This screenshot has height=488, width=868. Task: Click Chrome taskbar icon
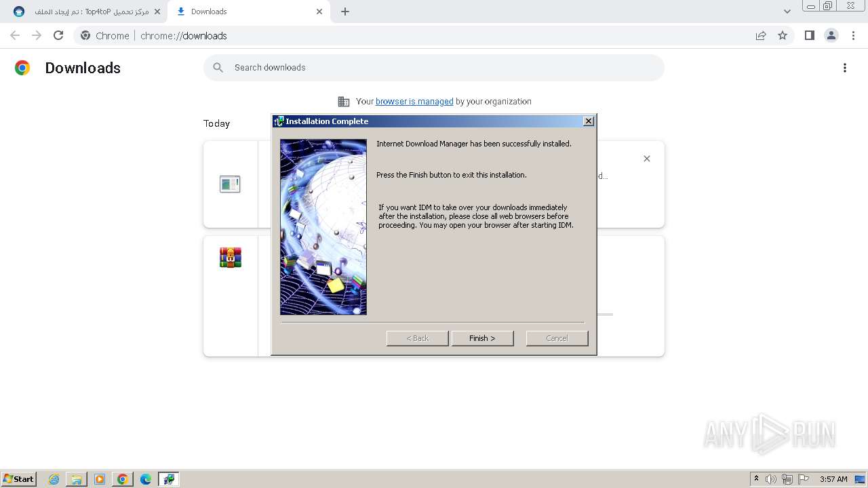123,479
